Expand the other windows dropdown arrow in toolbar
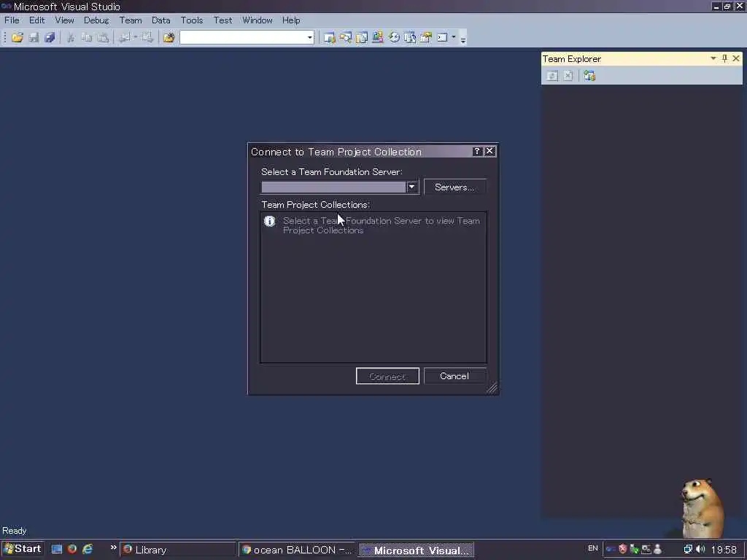Image resolution: width=747 pixels, height=560 pixels. point(454,37)
